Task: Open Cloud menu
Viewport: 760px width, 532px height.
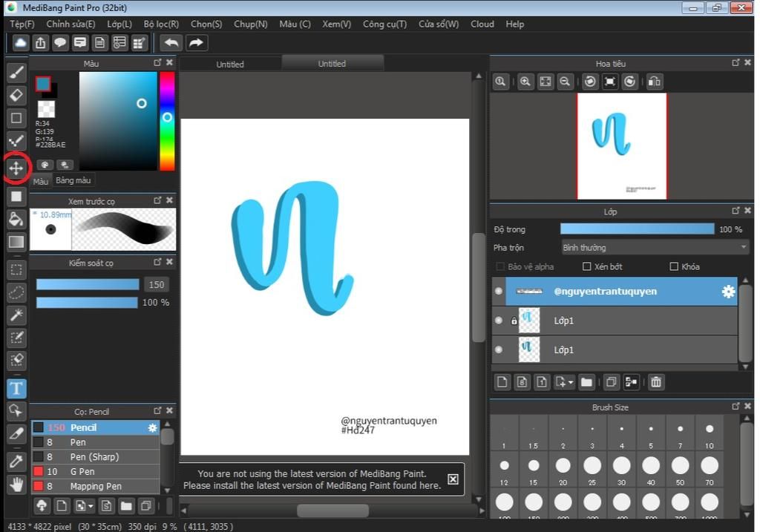Action: point(482,24)
